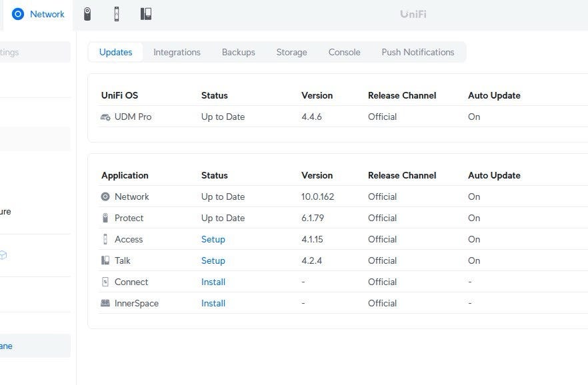Click Setup link for Access application

(x=213, y=240)
